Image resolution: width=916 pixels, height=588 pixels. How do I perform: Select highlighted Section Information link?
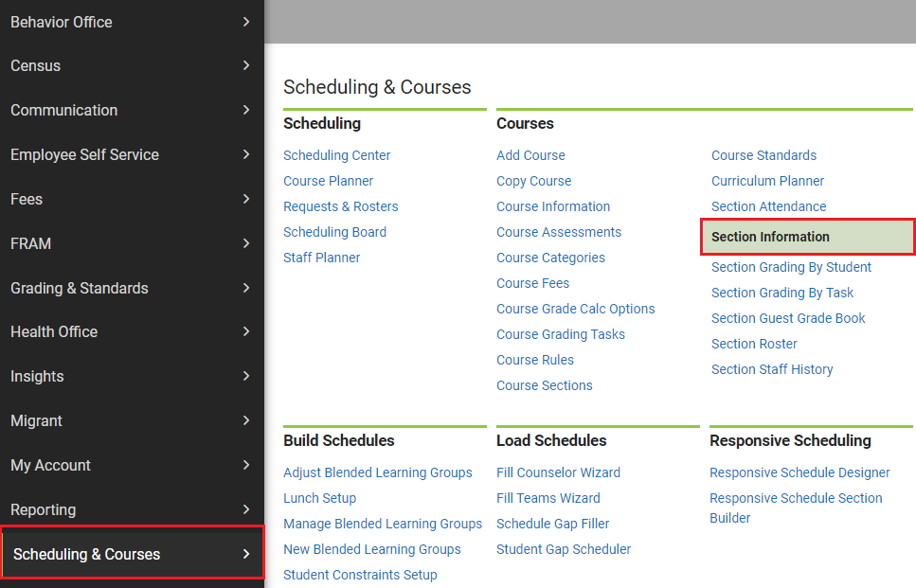click(x=809, y=237)
